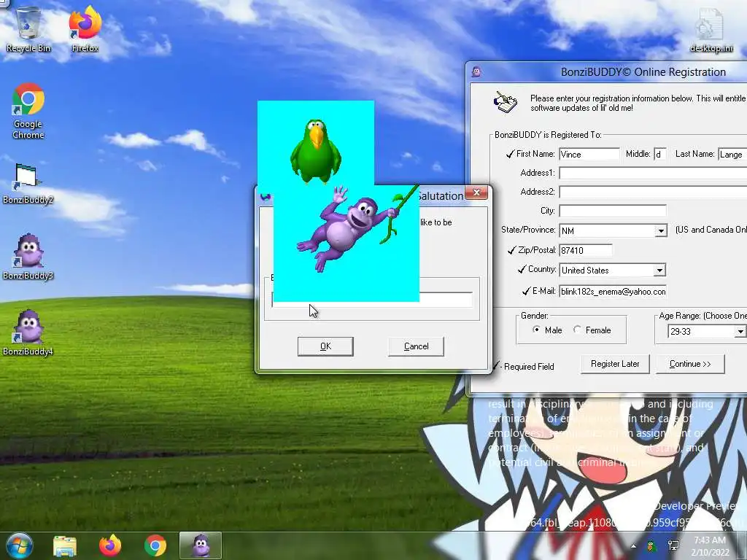Click into the Address1 field
The width and height of the screenshot is (747, 560).
(653, 173)
